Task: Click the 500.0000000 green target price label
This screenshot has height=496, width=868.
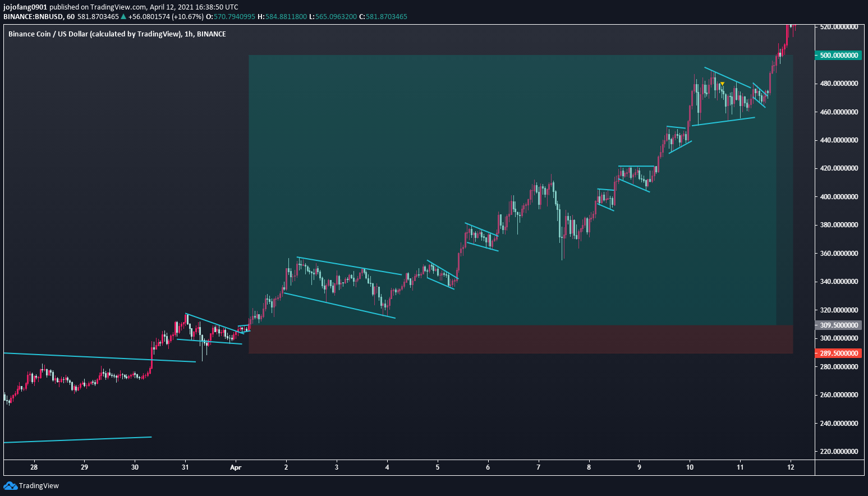Action: [x=838, y=55]
